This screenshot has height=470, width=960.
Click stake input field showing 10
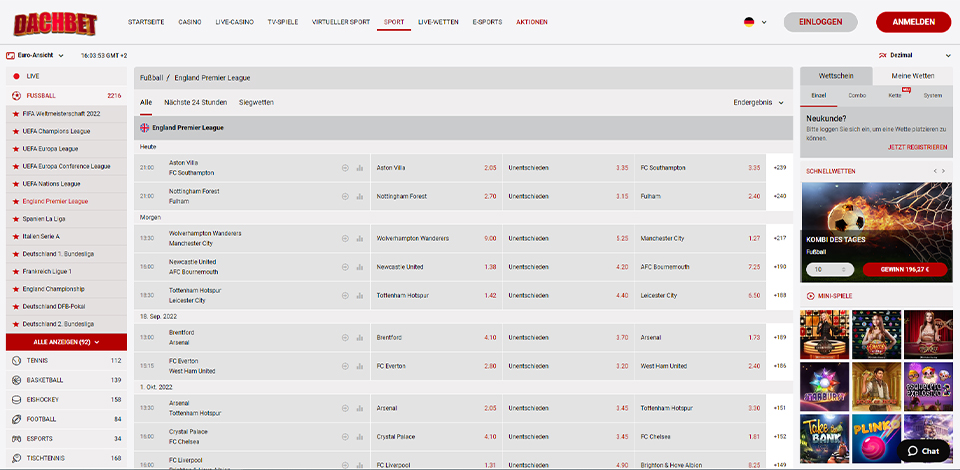(x=830, y=270)
